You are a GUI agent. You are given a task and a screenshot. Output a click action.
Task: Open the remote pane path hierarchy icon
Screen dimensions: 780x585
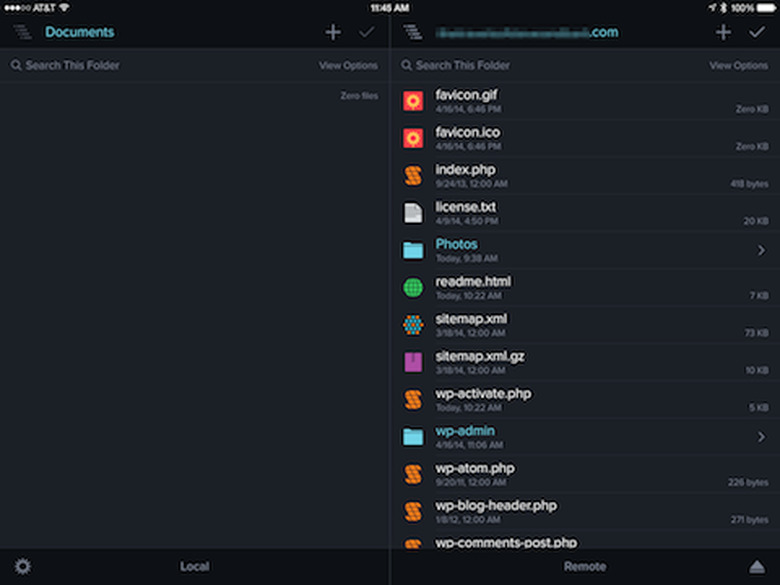tap(412, 32)
